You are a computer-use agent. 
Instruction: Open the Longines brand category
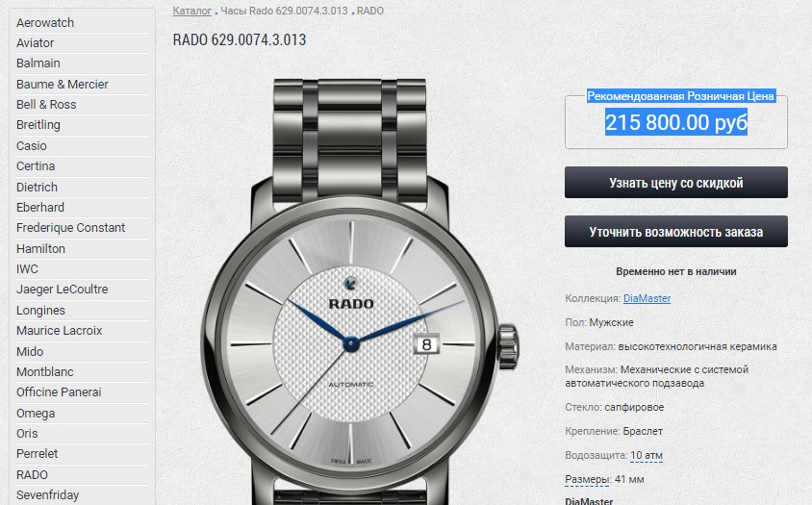coord(41,311)
